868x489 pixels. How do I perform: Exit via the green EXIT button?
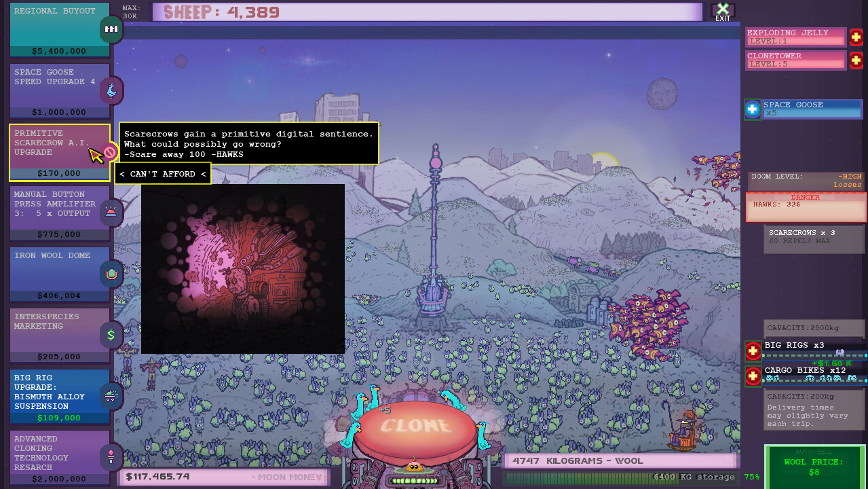coord(722,11)
